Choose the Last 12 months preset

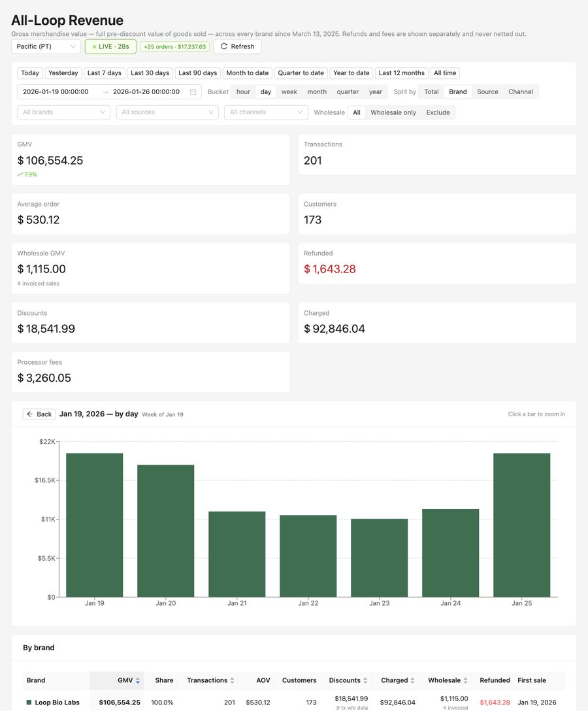click(402, 73)
